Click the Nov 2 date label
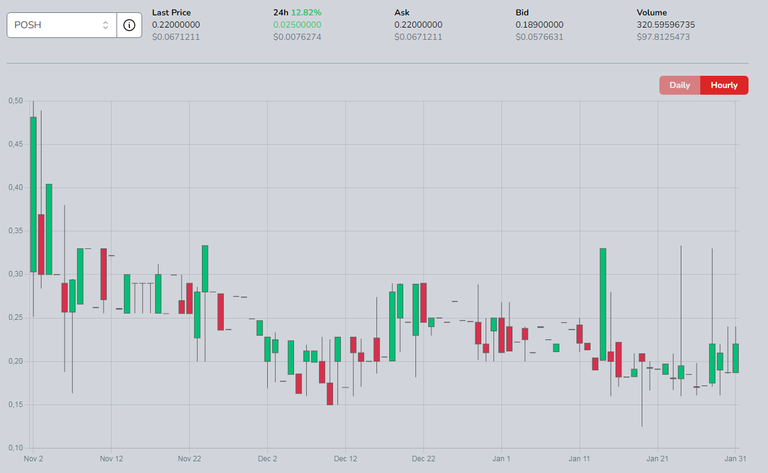The width and height of the screenshot is (768, 473). pyautogui.click(x=33, y=459)
